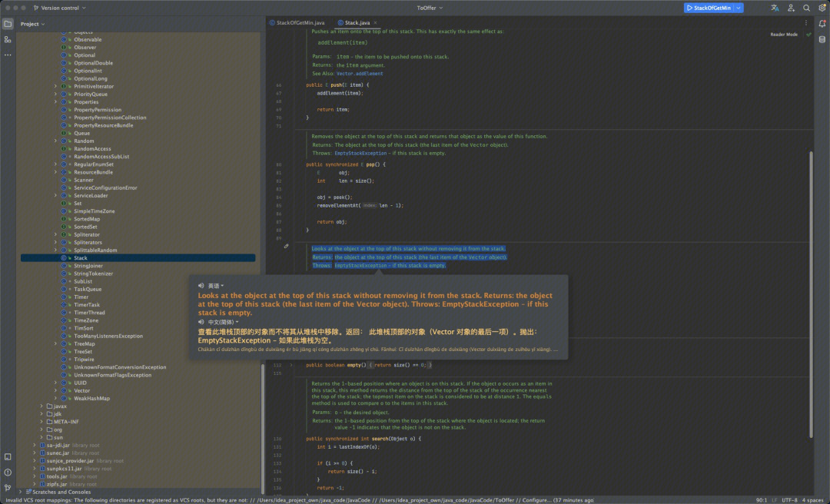The image size is (830, 504).
Task: Select the META-INF folder
Action: point(66,422)
